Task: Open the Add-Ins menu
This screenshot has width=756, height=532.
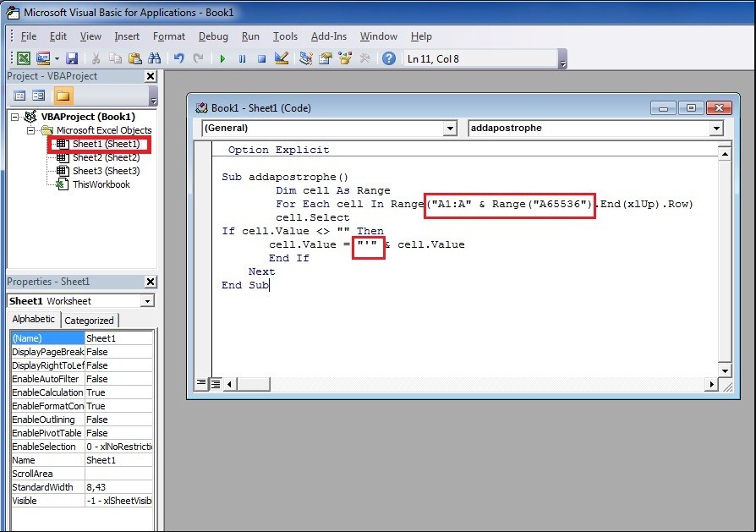Action: click(x=328, y=36)
